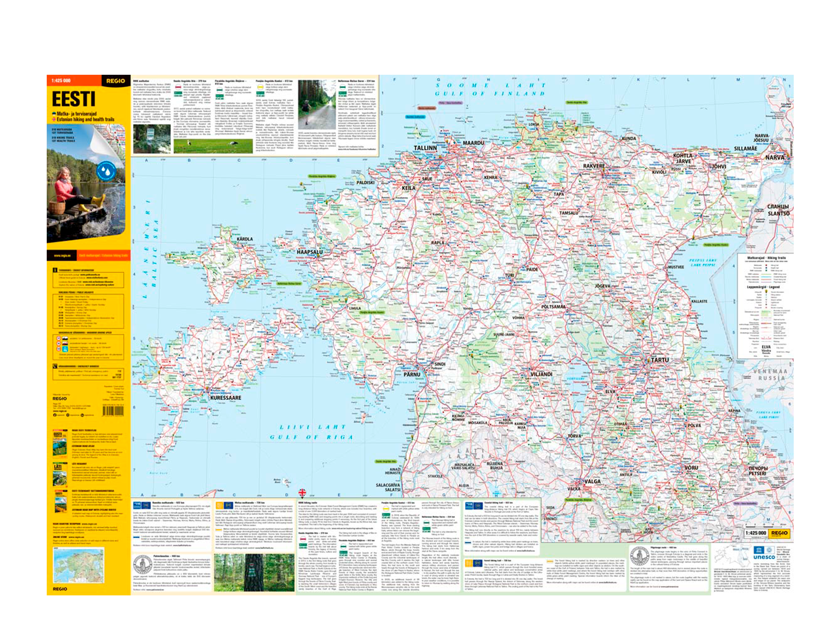Click the Palverännutee round seal emblem

pyautogui.click(x=142, y=565)
